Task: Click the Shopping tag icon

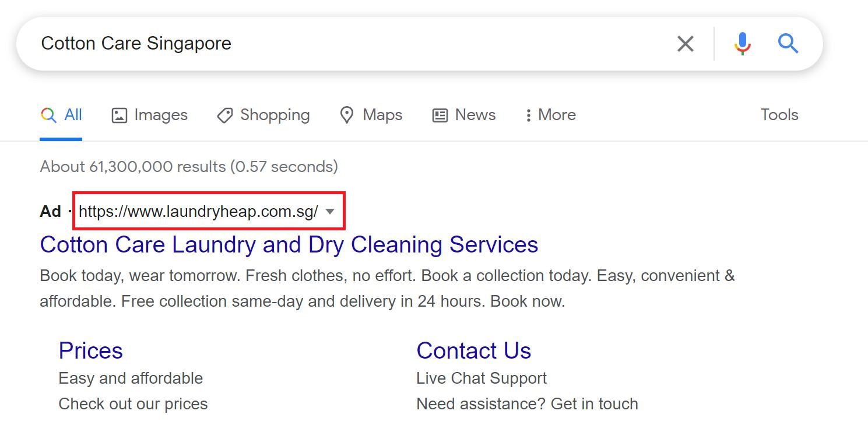Action: coord(225,115)
